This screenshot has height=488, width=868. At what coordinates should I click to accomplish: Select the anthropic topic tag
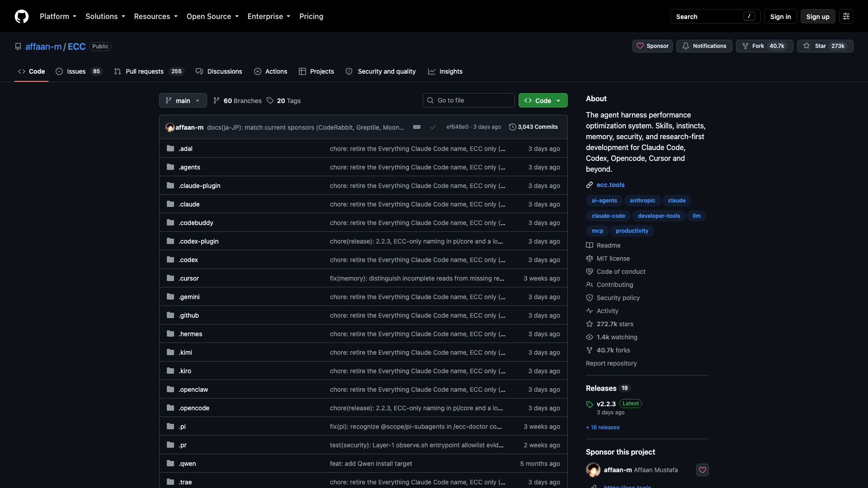(642, 200)
